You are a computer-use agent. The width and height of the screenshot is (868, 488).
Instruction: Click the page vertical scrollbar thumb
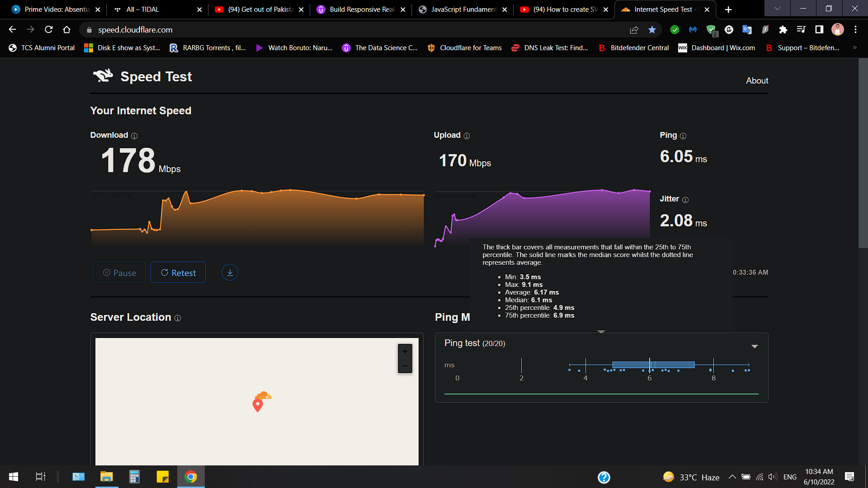pos(863,154)
